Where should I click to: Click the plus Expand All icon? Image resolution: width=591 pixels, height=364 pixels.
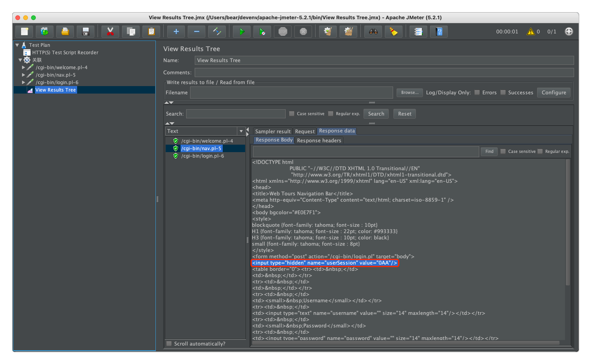[x=176, y=31]
